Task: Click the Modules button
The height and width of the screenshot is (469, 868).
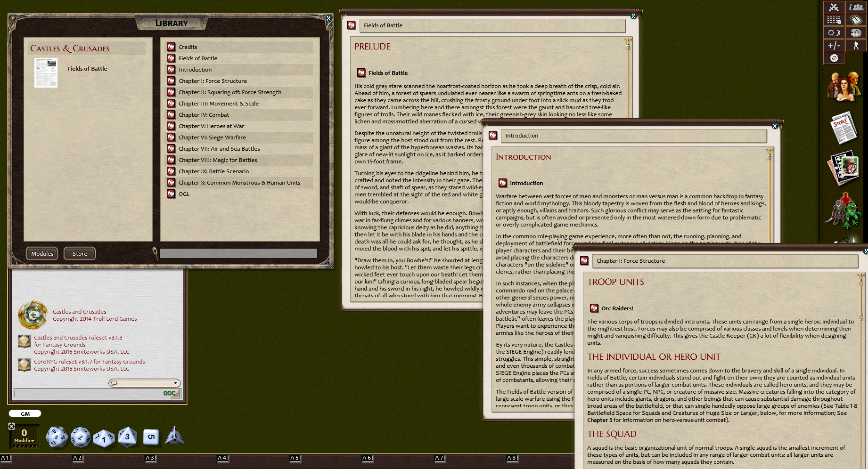Action: (x=42, y=253)
